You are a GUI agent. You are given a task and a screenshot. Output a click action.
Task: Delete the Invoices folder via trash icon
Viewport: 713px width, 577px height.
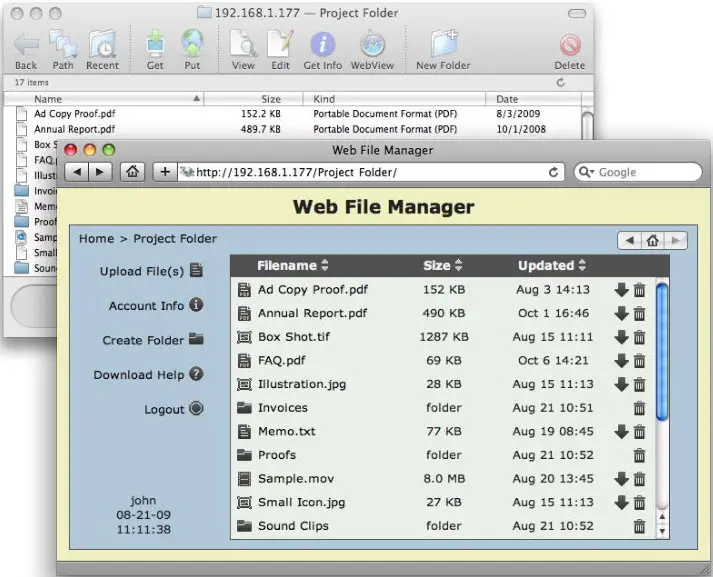point(639,408)
